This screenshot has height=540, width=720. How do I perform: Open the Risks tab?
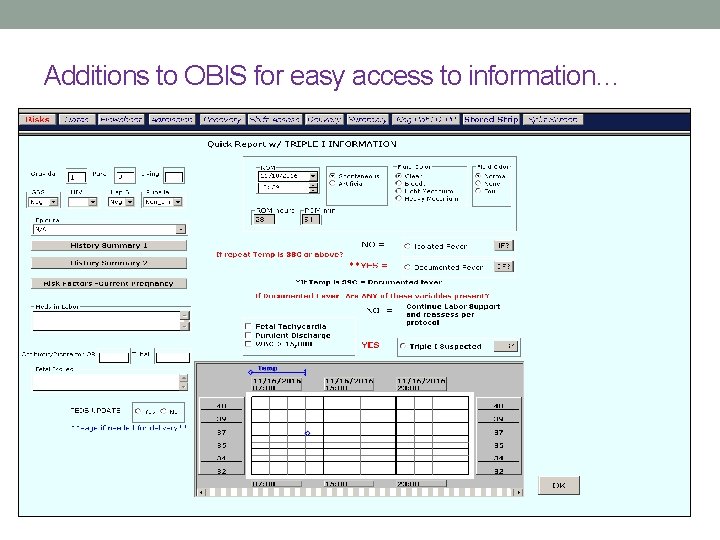38,119
